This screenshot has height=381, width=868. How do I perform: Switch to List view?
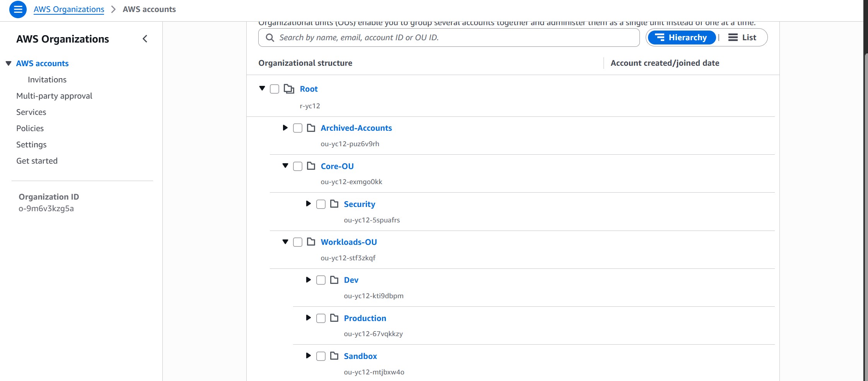pyautogui.click(x=742, y=38)
